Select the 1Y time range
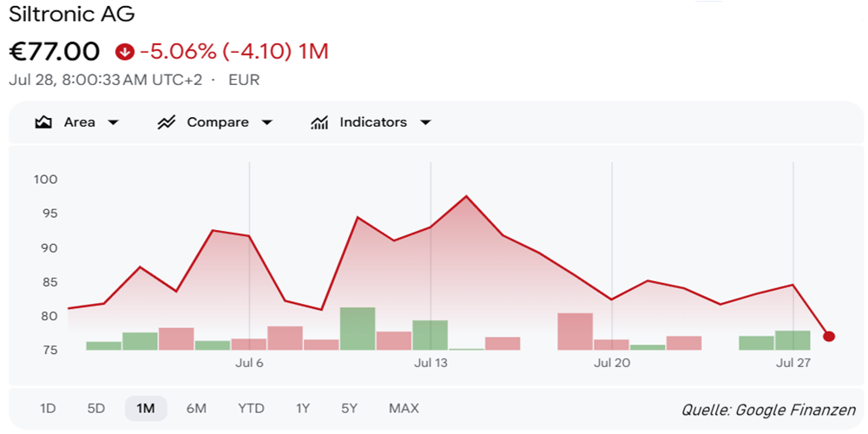868x434 pixels. pos(302,409)
